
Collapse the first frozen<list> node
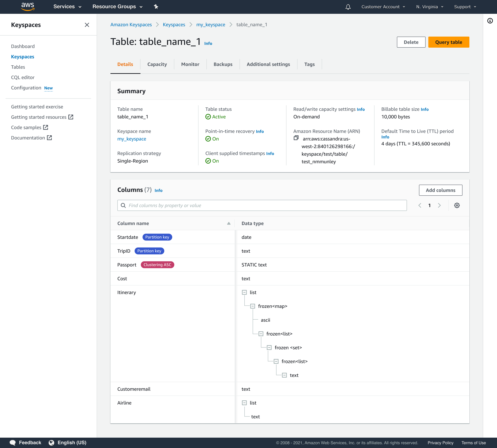pos(261,334)
